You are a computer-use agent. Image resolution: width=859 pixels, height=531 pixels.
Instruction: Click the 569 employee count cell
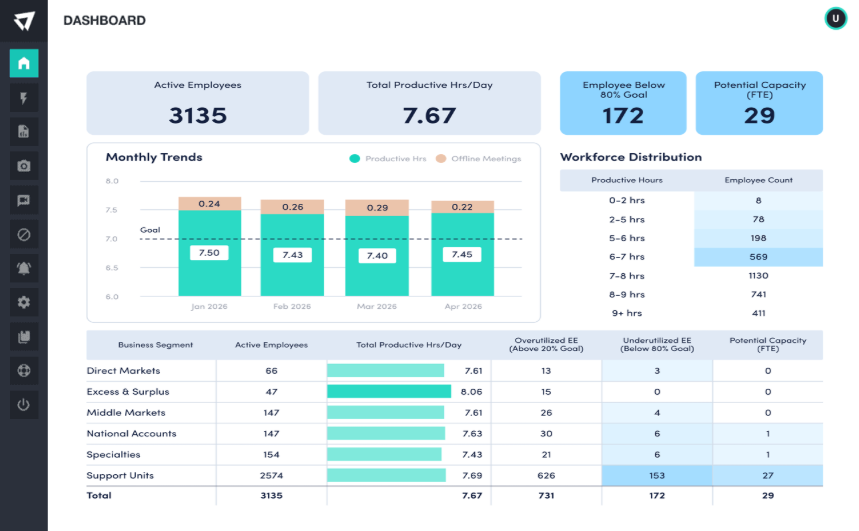[x=759, y=257]
